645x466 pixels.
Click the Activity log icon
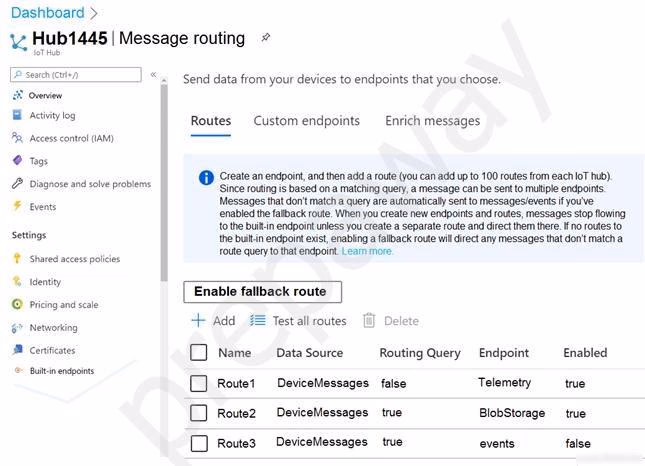point(17,115)
